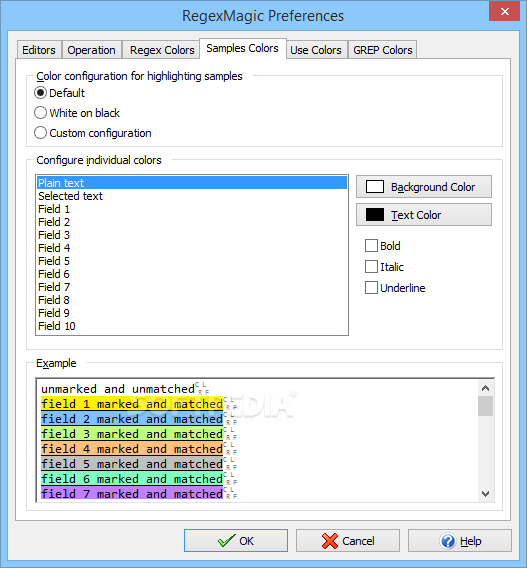Select Field 5 in the list

pos(192,261)
